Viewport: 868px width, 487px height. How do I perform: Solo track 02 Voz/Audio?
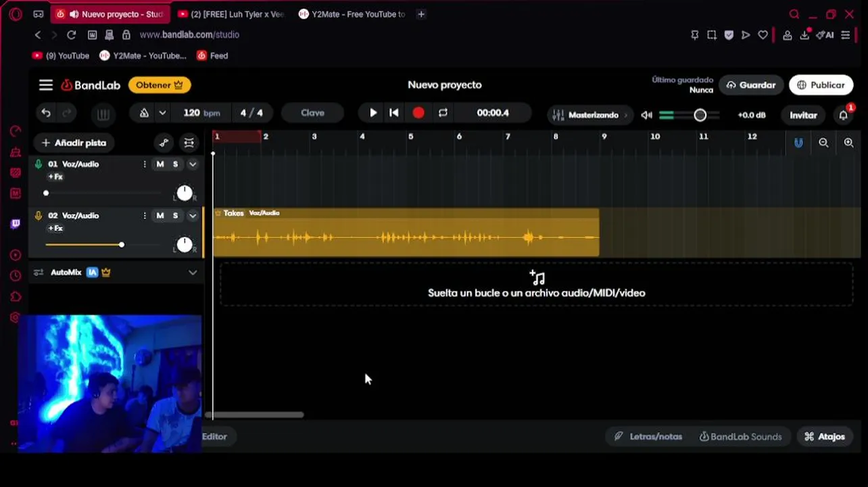tap(176, 215)
